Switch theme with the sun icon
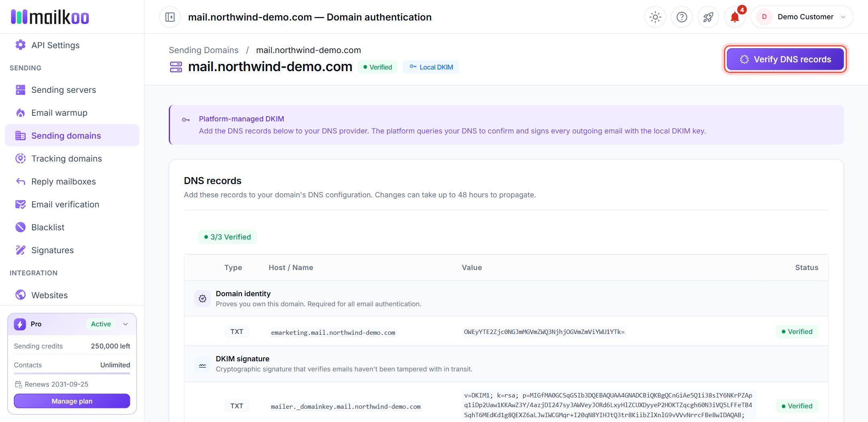Screen dimensions: 868x422 [655, 17]
